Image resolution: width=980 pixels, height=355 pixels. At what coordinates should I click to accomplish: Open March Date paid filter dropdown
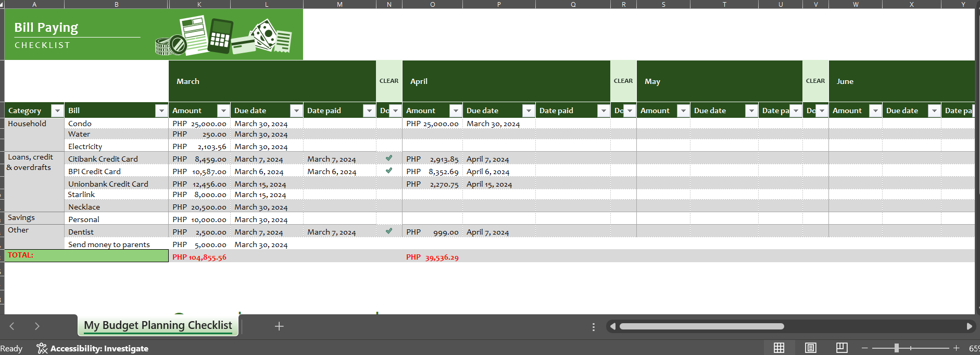pyautogui.click(x=369, y=111)
